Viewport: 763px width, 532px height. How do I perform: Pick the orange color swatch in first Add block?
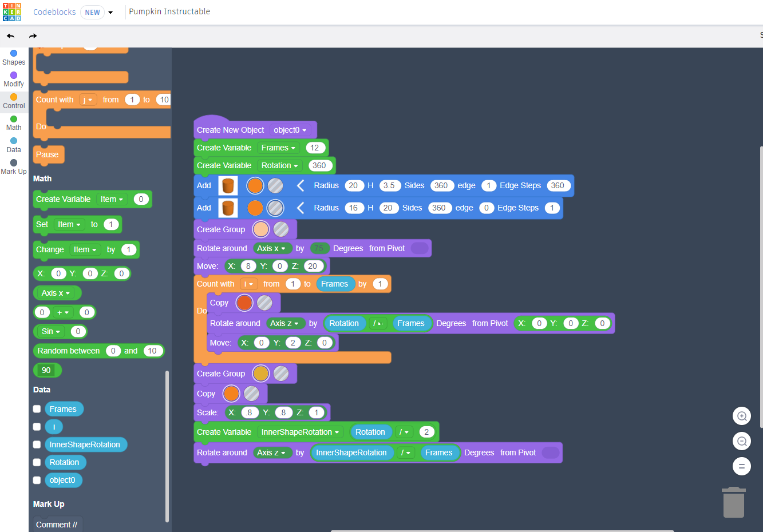(255, 185)
